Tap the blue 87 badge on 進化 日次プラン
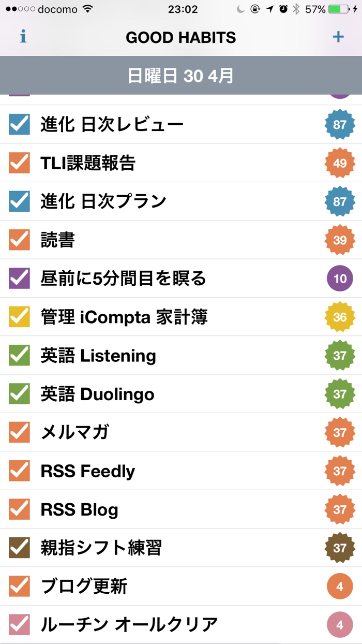Viewport: 362px width, 644px height. (340, 201)
